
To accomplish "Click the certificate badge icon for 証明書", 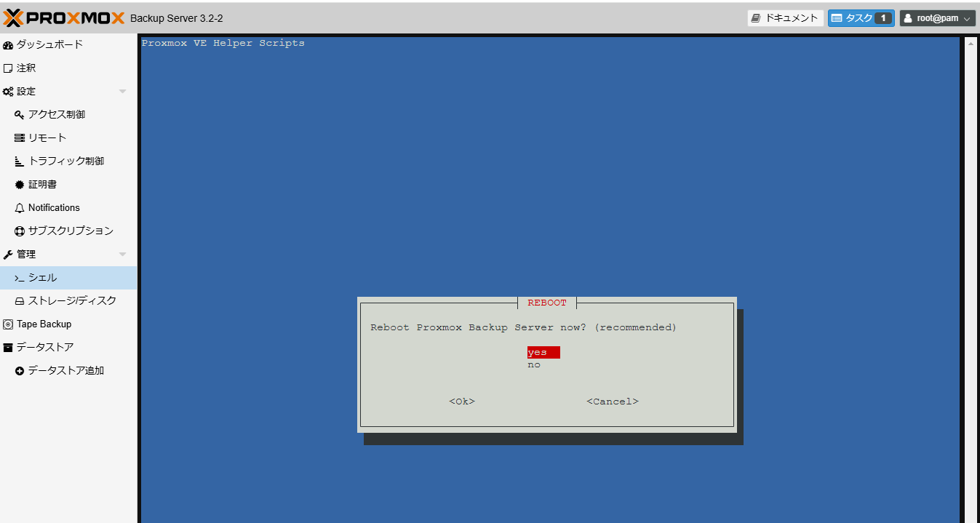I will pos(20,185).
